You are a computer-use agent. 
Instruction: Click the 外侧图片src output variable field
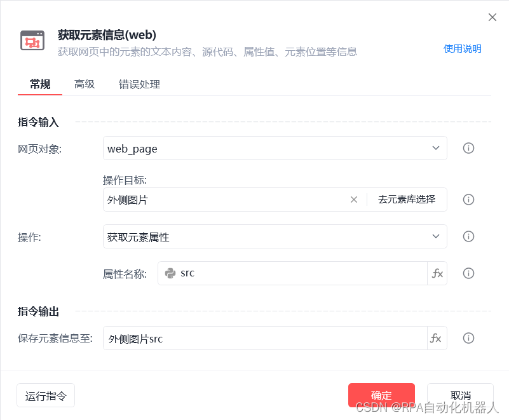click(265, 338)
